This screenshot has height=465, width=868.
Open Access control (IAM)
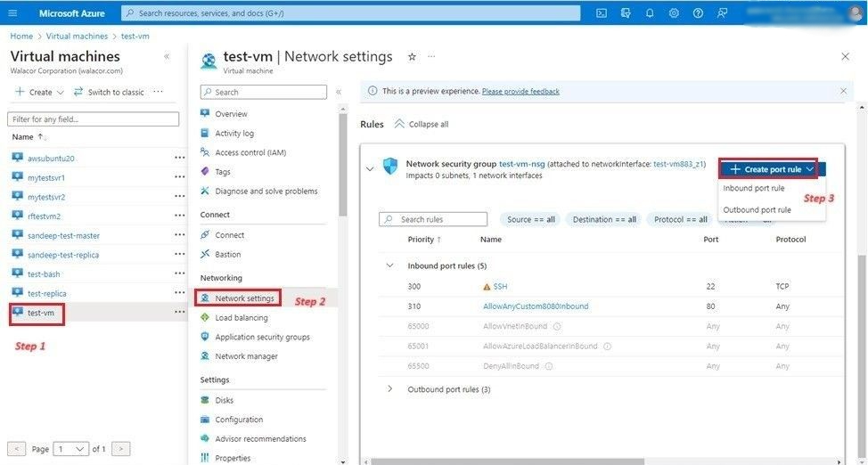pos(250,153)
